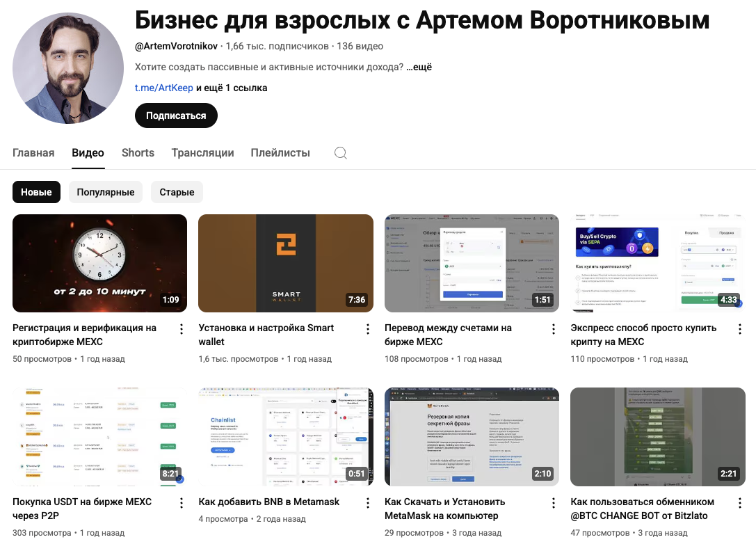
Task: Open options menu for Как Скачать MetaMask video
Action: click(554, 503)
